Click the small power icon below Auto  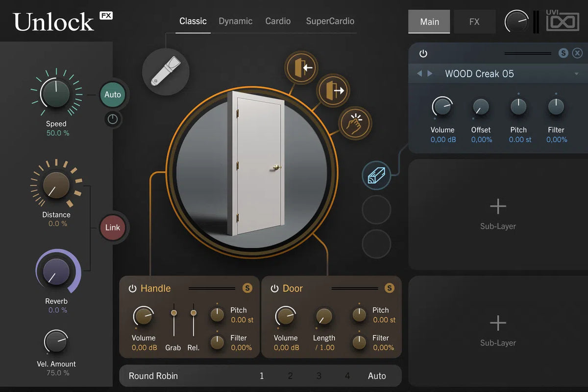(113, 119)
